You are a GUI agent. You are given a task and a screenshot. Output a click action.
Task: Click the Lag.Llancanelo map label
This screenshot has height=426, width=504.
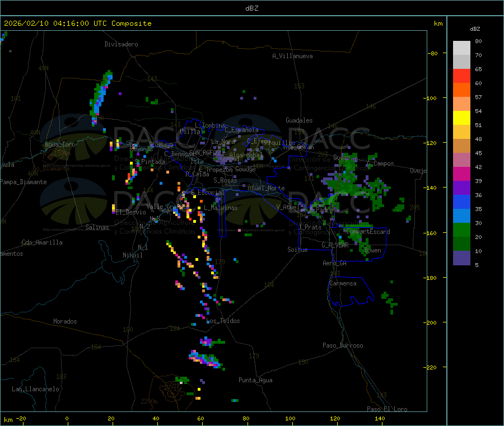[x=36, y=389]
